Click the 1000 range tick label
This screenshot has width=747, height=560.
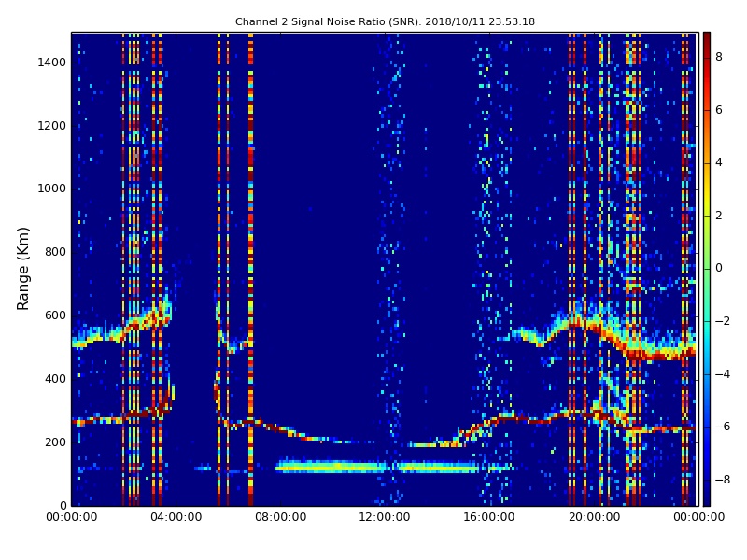click(x=51, y=189)
